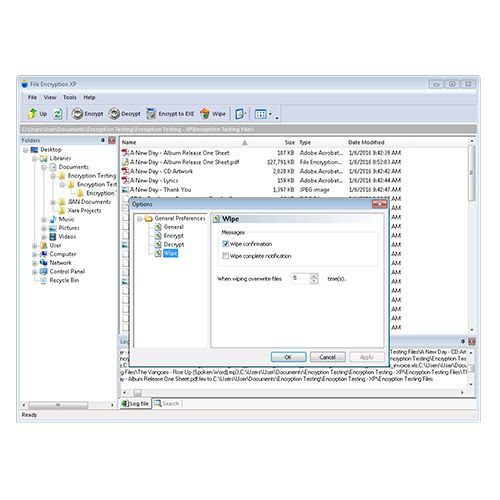
Task: Click the Apply button in Options
Action: tap(366, 357)
